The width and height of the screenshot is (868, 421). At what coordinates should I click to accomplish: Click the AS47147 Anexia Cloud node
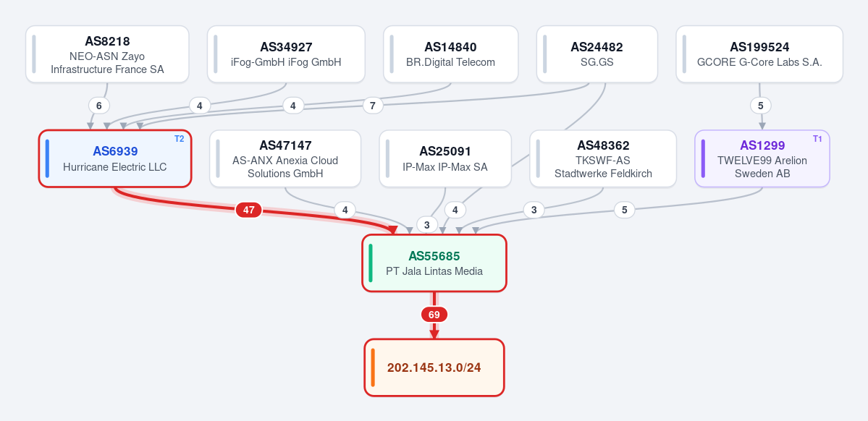285,158
